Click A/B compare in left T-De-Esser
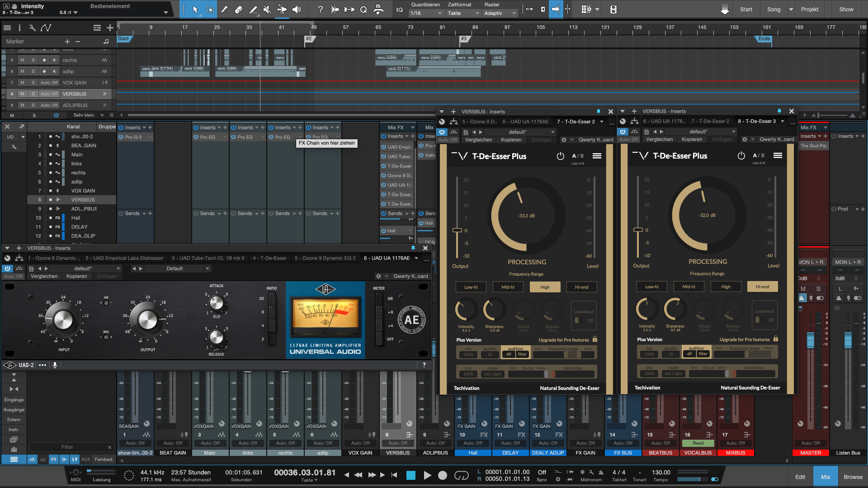The height and width of the screenshot is (488, 868). (x=578, y=156)
